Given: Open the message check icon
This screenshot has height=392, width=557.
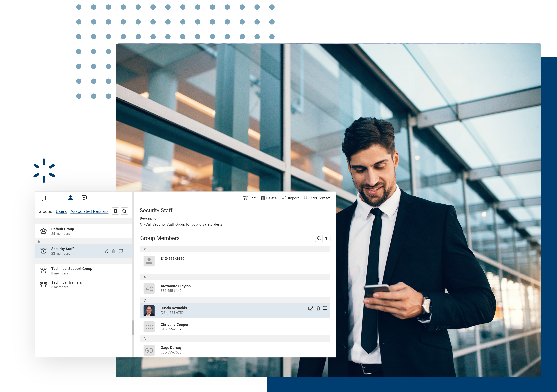Looking at the screenshot, I should (x=84, y=198).
